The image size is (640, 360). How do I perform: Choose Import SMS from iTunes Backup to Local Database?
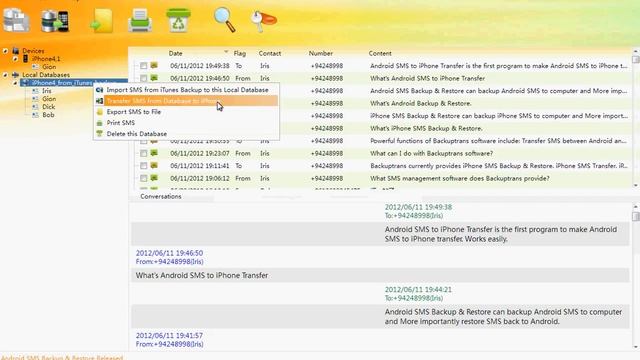[x=187, y=90]
